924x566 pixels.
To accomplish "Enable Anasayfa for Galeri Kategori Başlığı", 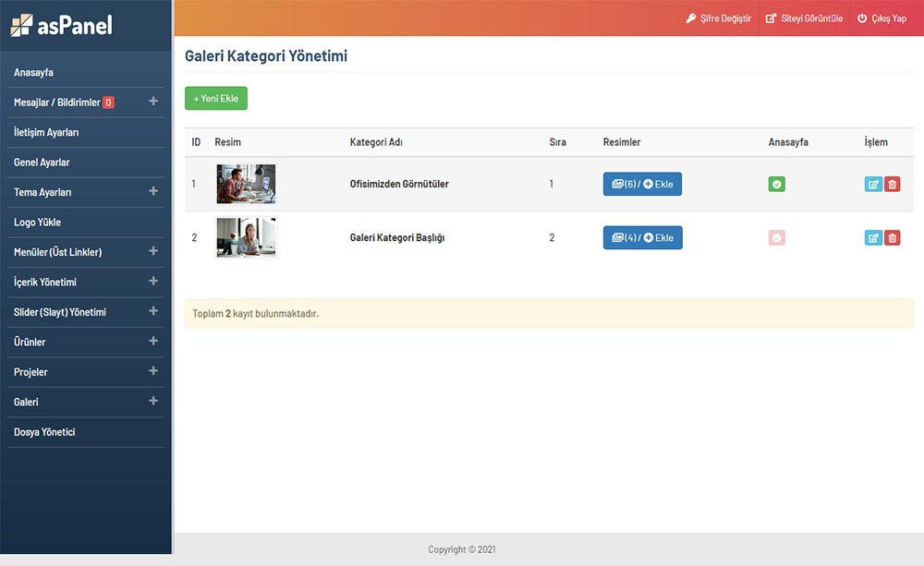I will point(776,238).
